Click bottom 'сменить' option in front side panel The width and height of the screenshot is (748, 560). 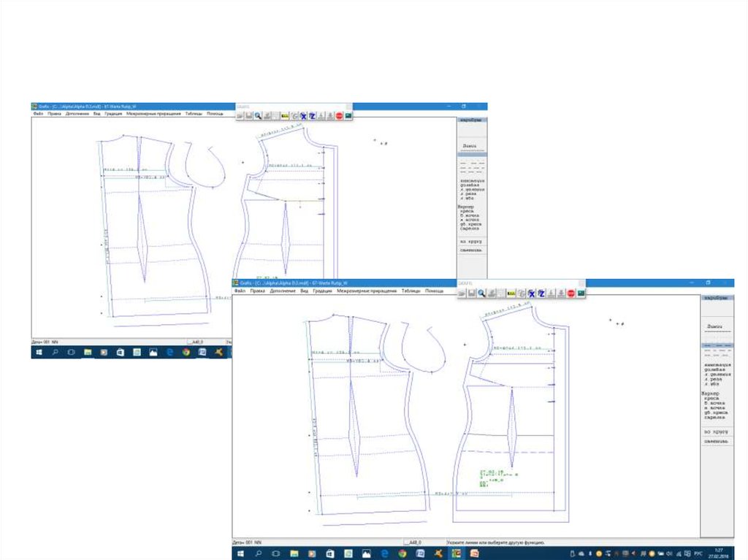(716, 441)
